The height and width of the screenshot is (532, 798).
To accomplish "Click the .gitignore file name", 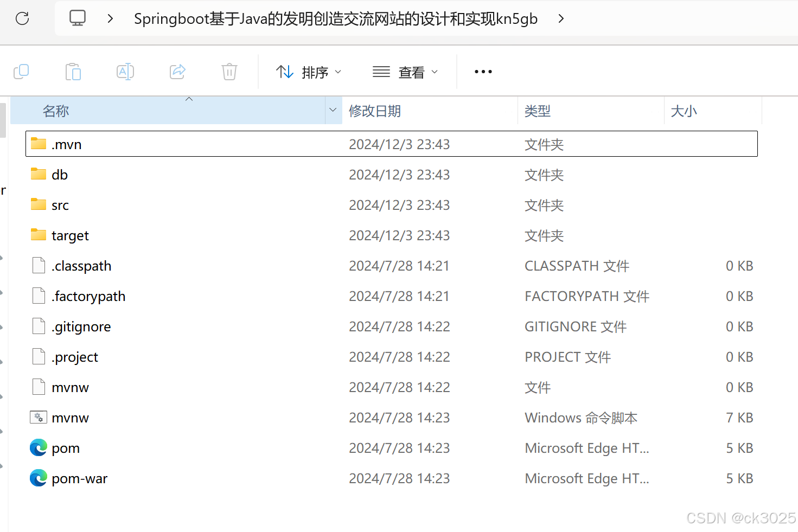I will [81, 327].
